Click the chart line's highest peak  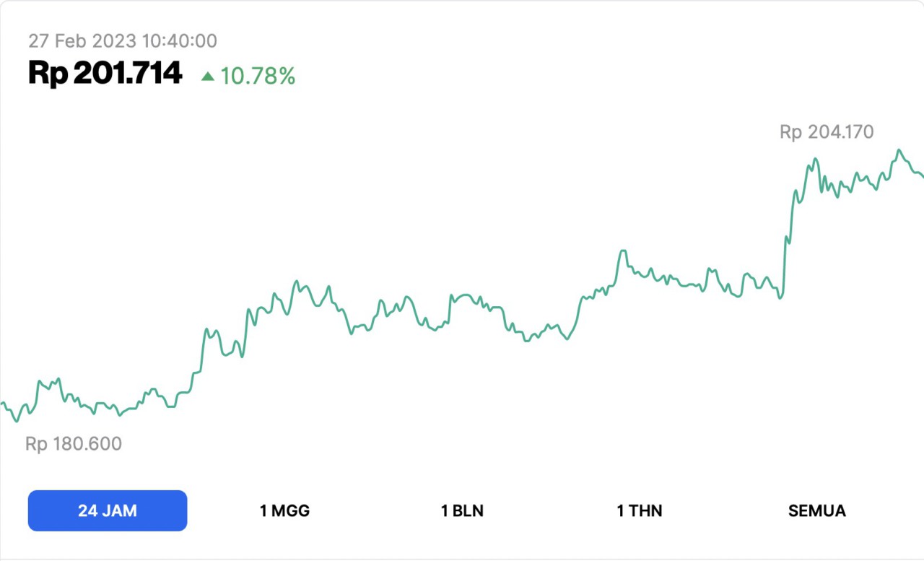(899, 150)
